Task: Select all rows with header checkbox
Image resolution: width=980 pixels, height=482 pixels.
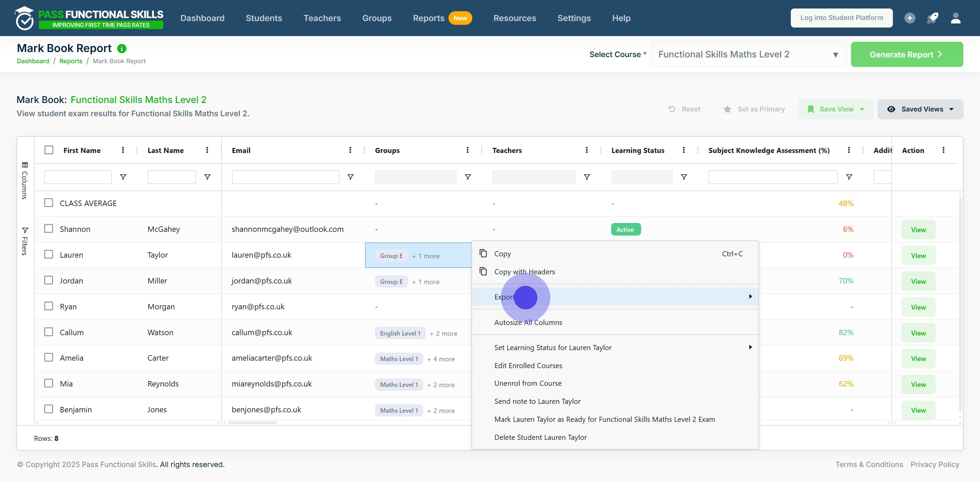Action: pyautogui.click(x=49, y=150)
